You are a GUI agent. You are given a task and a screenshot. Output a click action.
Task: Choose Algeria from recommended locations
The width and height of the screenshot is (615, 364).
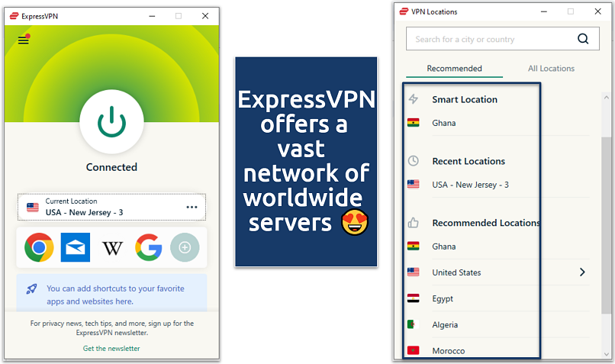click(x=445, y=324)
